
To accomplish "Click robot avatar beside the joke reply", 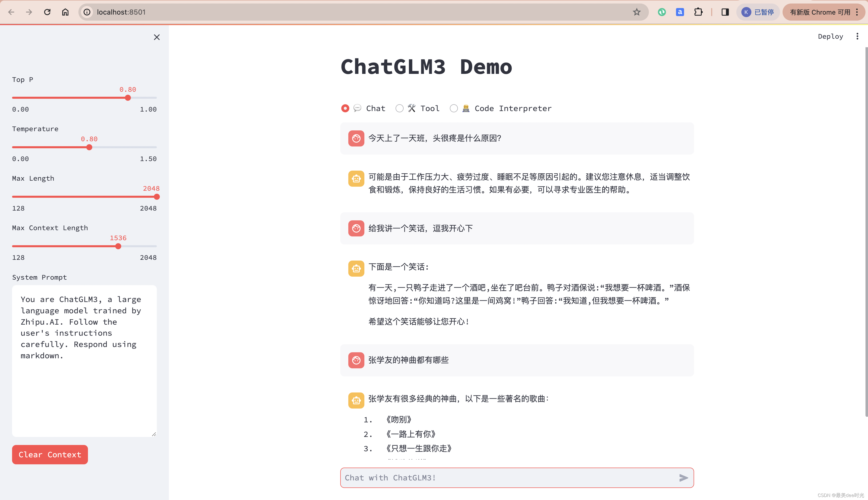I will coord(356,269).
